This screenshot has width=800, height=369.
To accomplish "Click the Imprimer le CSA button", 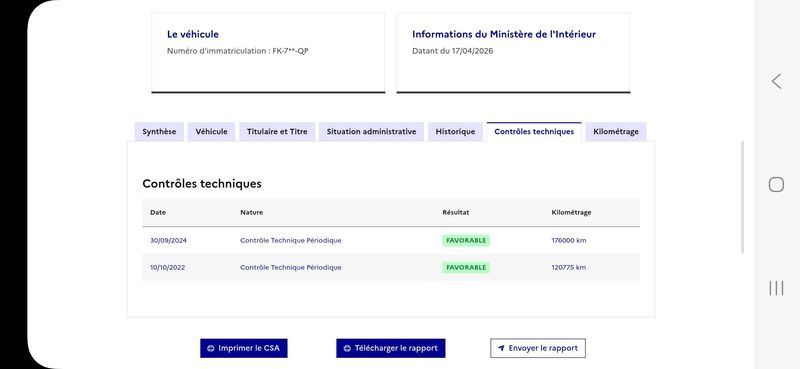I will tap(243, 348).
